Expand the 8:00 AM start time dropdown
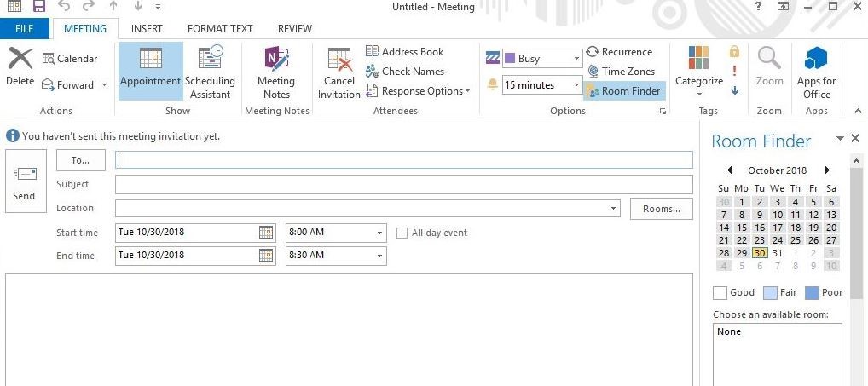The width and height of the screenshot is (868, 386). tap(379, 233)
